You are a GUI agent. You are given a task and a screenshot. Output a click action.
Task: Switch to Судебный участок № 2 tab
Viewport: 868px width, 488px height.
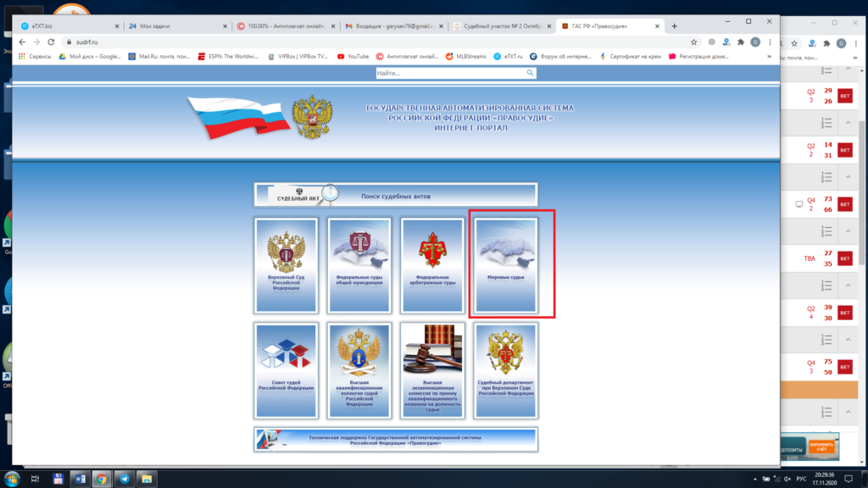coord(503,26)
